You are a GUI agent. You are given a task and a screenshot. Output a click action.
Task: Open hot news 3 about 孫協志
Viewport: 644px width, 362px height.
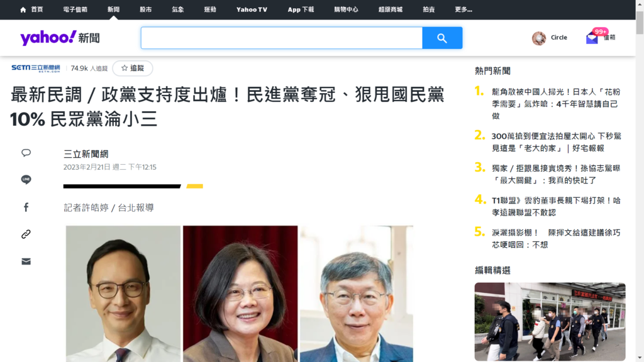[556, 174]
